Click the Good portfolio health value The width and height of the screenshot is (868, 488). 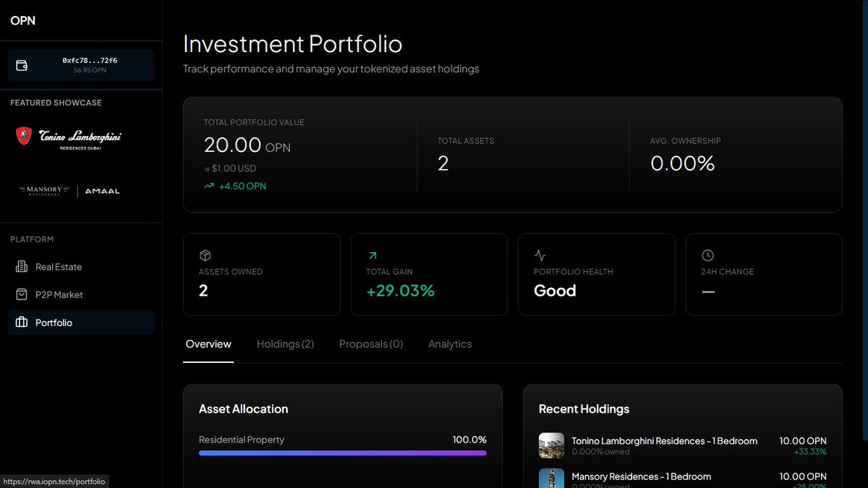coord(555,291)
